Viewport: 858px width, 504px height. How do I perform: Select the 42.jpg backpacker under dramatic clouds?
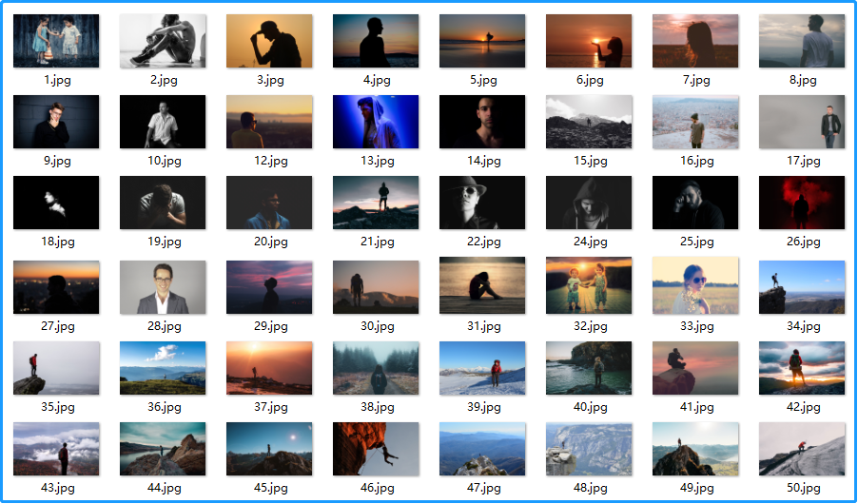(802, 368)
